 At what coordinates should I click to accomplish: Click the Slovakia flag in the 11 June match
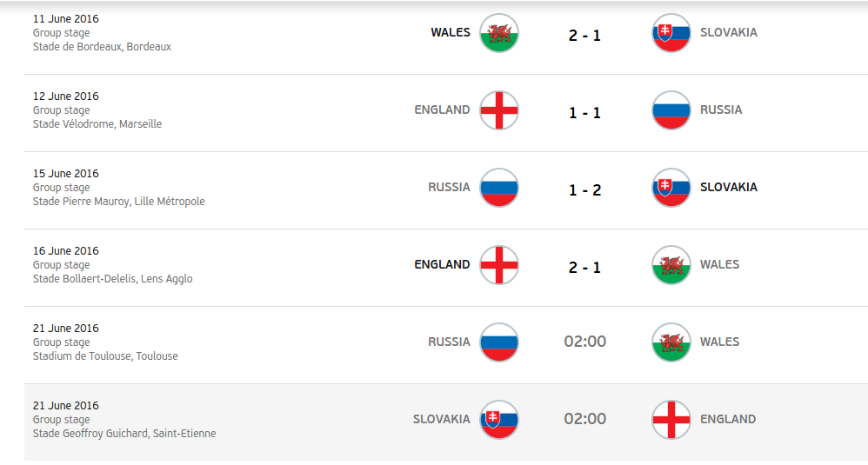coord(671,33)
